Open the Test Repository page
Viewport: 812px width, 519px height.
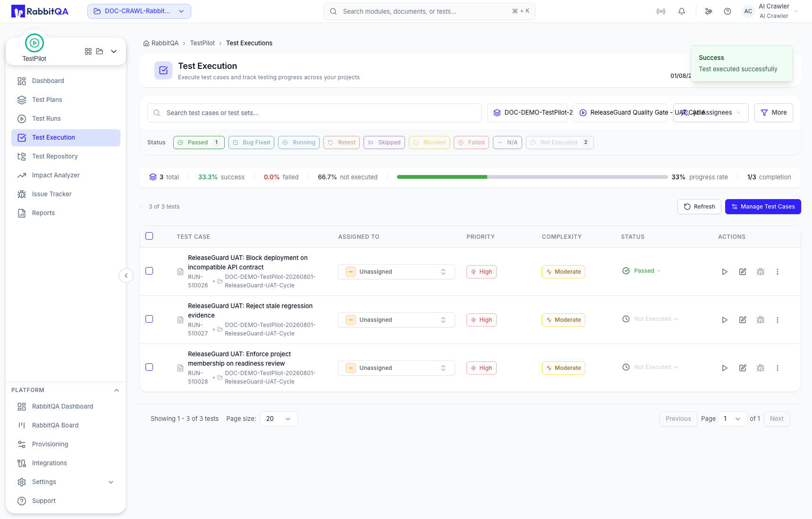[66, 157]
